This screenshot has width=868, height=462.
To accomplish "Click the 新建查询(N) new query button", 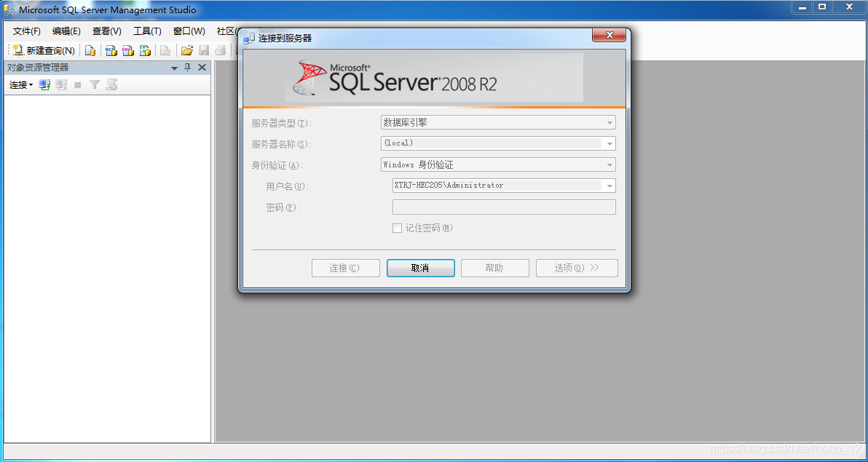I will pos(44,50).
